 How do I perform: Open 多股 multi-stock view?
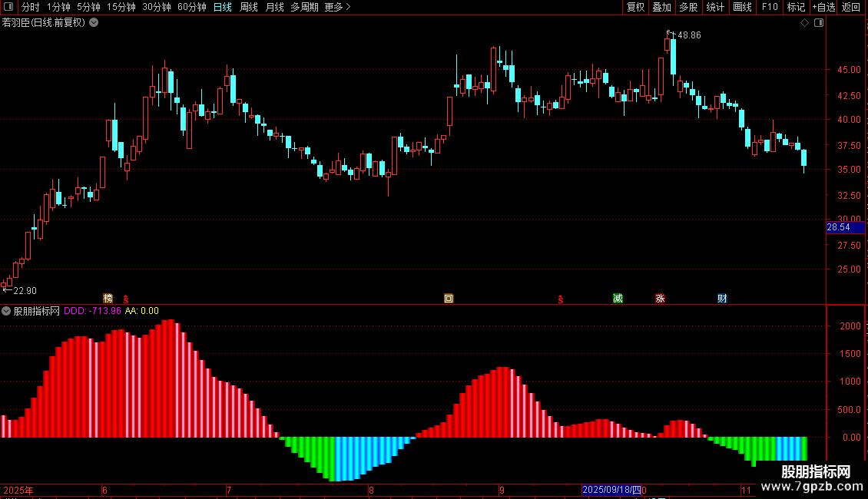click(x=688, y=7)
